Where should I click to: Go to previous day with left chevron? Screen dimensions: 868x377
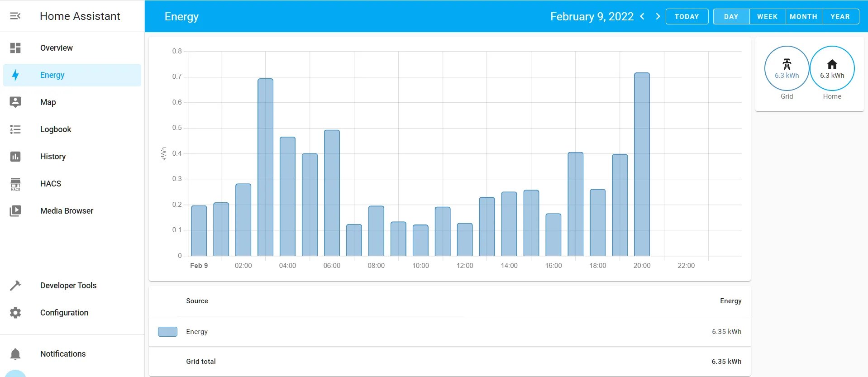coord(642,16)
